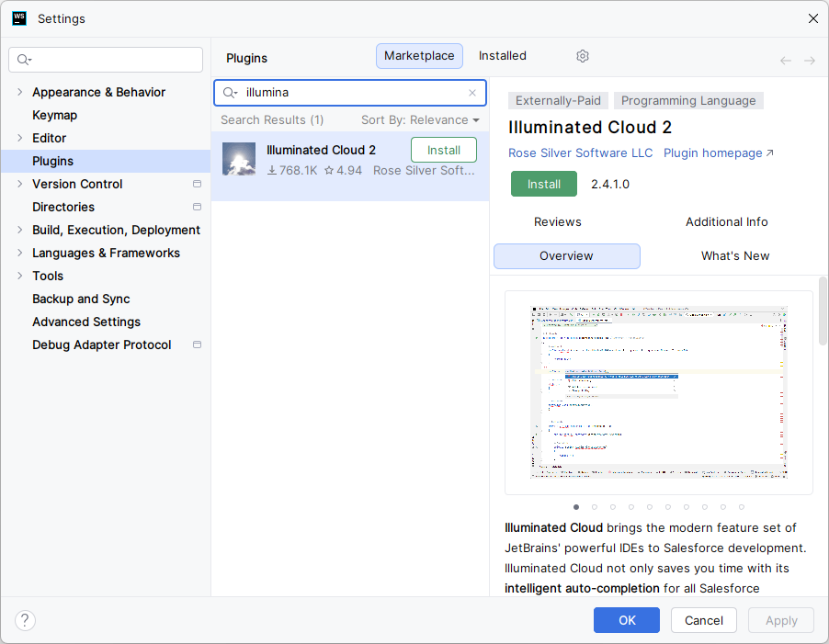Open settings search history magnifier

click(24, 60)
